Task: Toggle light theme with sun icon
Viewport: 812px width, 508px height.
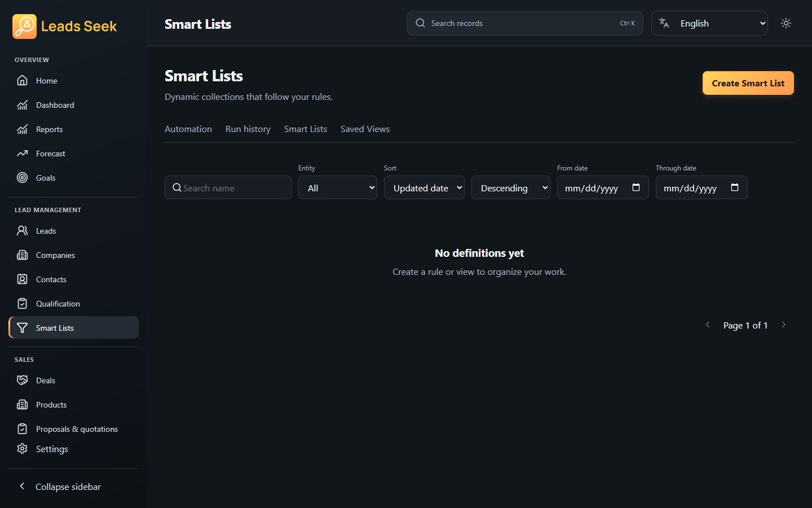Action: [x=786, y=23]
